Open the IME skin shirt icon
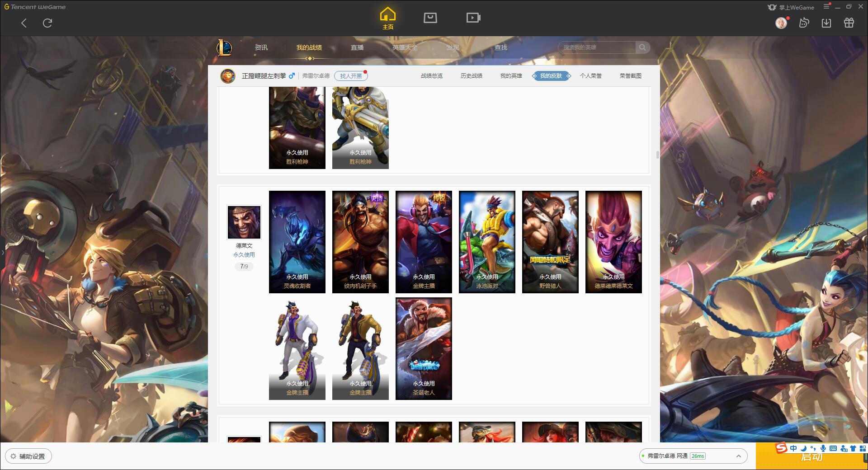The height and width of the screenshot is (470, 868). [853, 448]
